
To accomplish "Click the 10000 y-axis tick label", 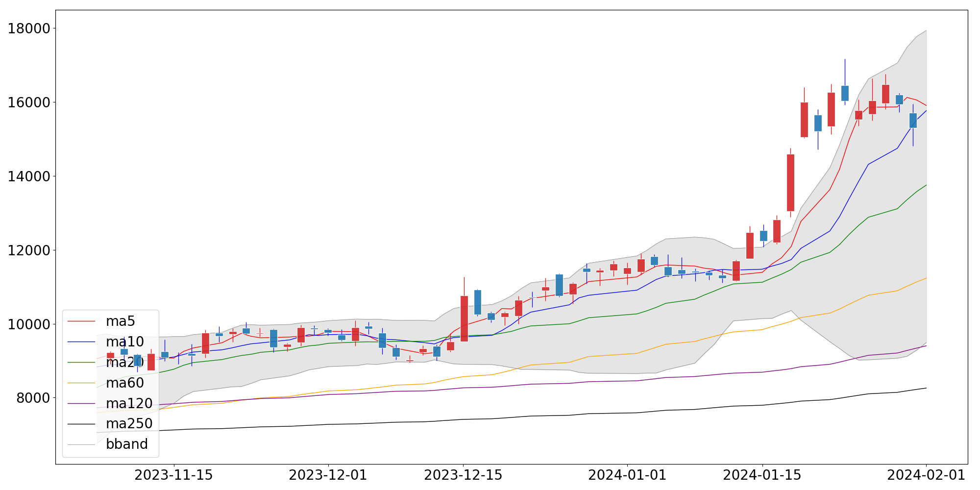I will click(x=29, y=324).
